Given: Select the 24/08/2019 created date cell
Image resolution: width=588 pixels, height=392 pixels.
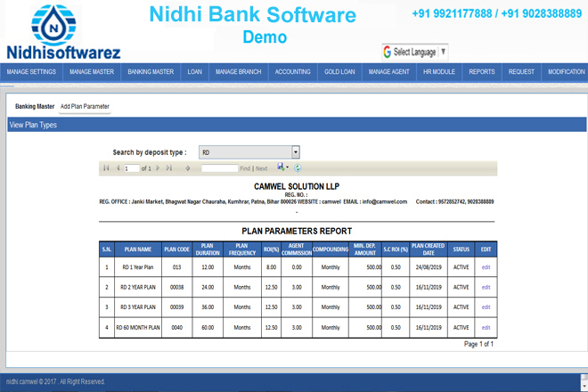Looking at the screenshot, I should tap(429, 267).
